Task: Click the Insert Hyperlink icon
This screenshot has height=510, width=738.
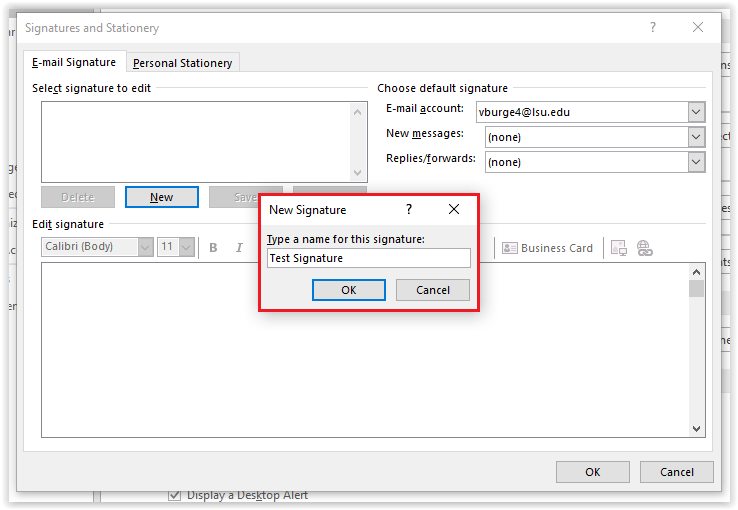Action: coord(644,248)
